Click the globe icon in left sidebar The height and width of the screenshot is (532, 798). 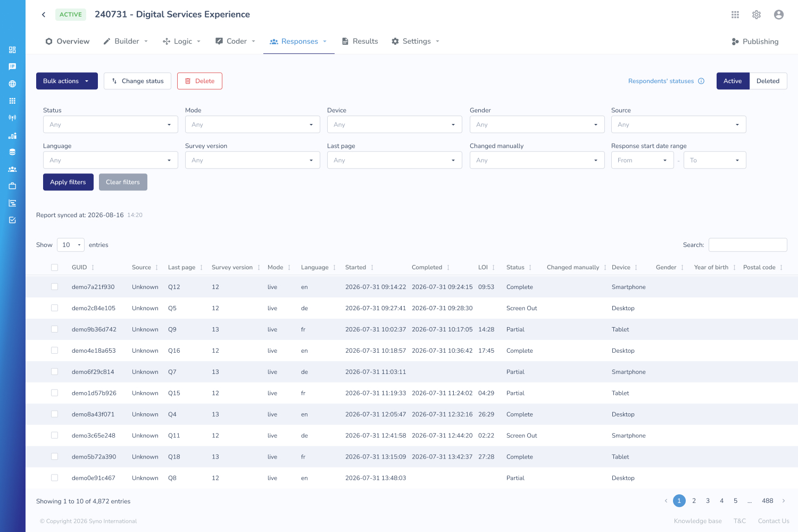[12, 84]
